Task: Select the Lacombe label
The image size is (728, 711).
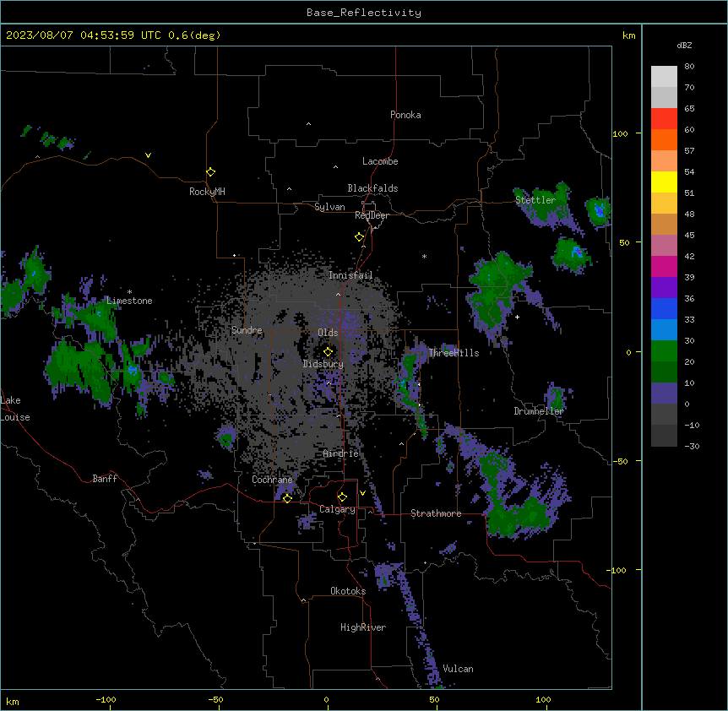Action: click(380, 161)
